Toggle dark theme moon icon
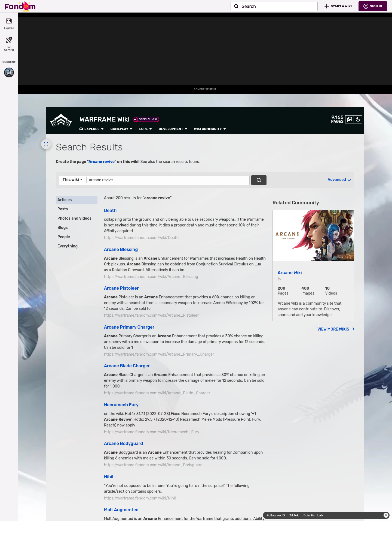Image resolution: width=392 pixels, height=545 pixels. pos(358,119)
